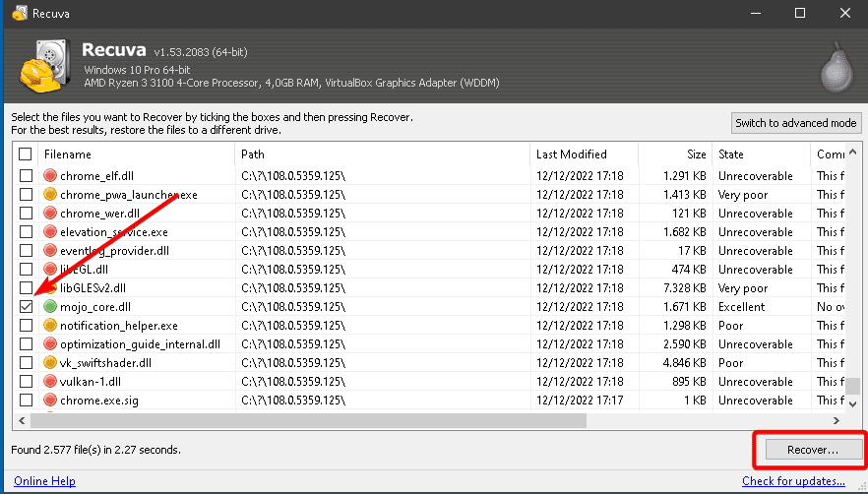Tick the checkbox for eventlog_provider.dll
The width and height of the screenshot is (868, 494).
[26, 250]
